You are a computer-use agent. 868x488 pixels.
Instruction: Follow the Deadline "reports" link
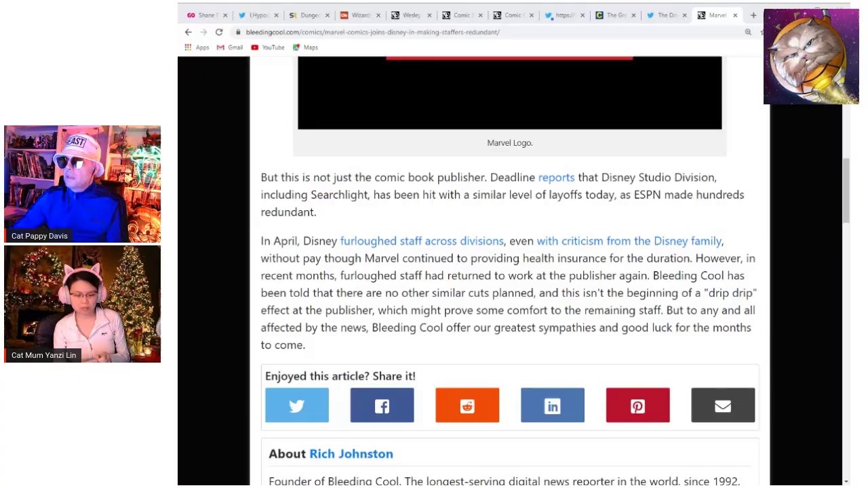(556, 178)
